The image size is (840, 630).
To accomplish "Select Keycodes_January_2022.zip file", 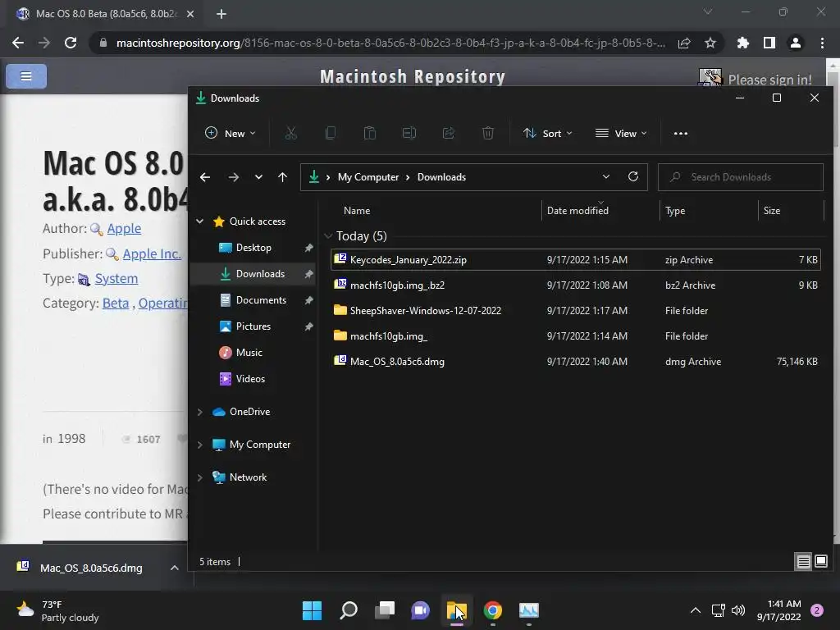I will pos(575,260).
